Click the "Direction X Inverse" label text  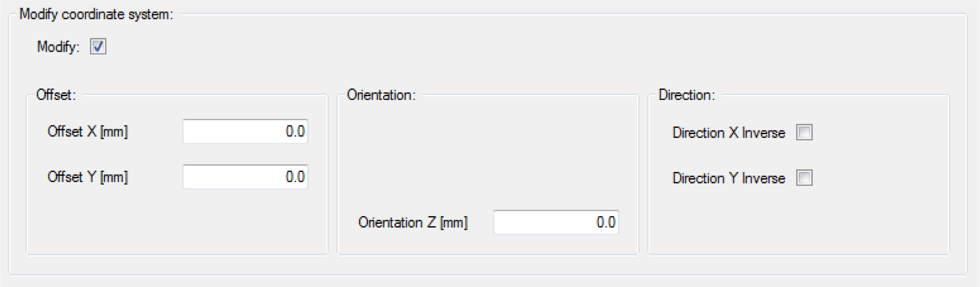click(x=728, y=133)
